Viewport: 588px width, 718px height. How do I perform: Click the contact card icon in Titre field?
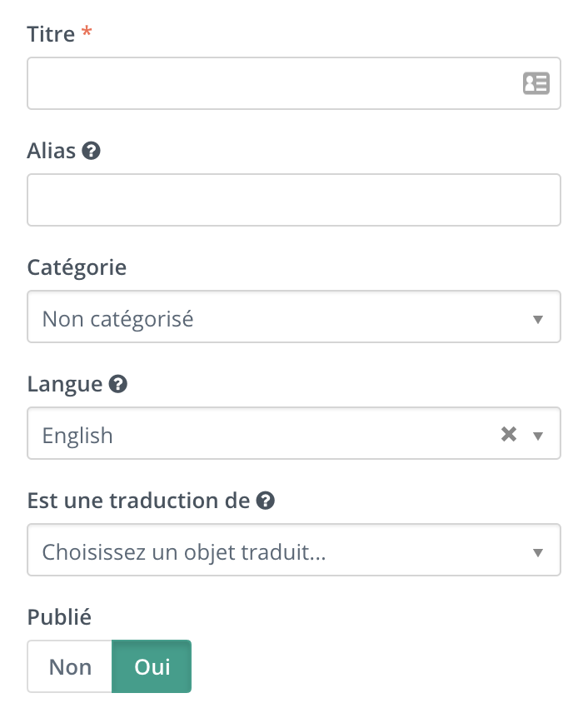pyautogui.click(x=536, y=83)
